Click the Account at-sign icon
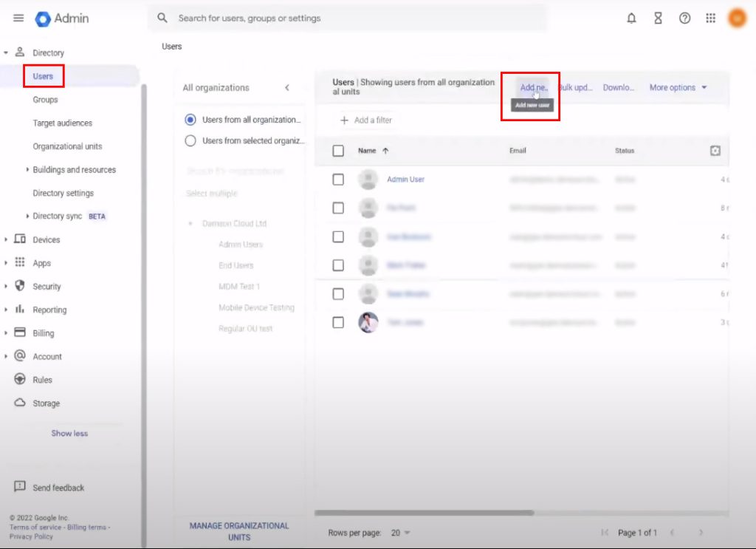This screenshot has width=756, height=549. (x=20, y=355)
